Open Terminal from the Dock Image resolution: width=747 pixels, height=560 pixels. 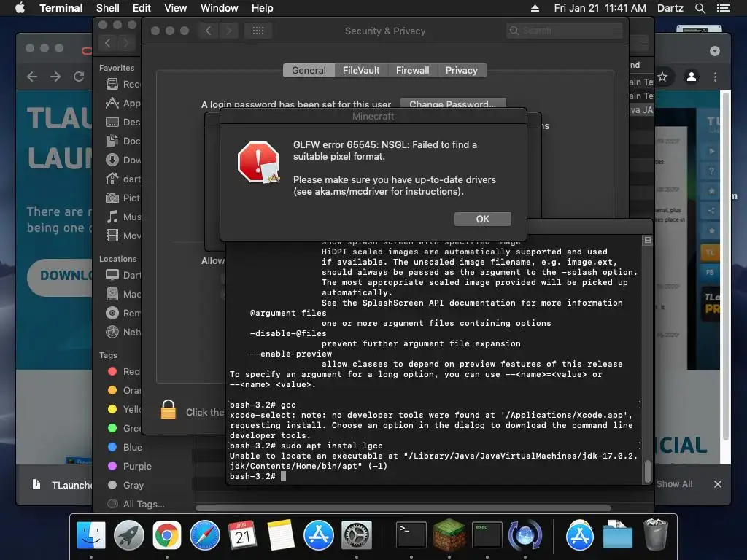411,535
